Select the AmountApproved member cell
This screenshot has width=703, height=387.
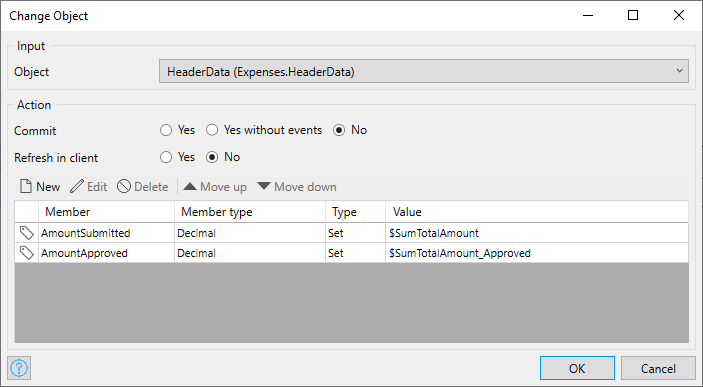tap(106, 253)
